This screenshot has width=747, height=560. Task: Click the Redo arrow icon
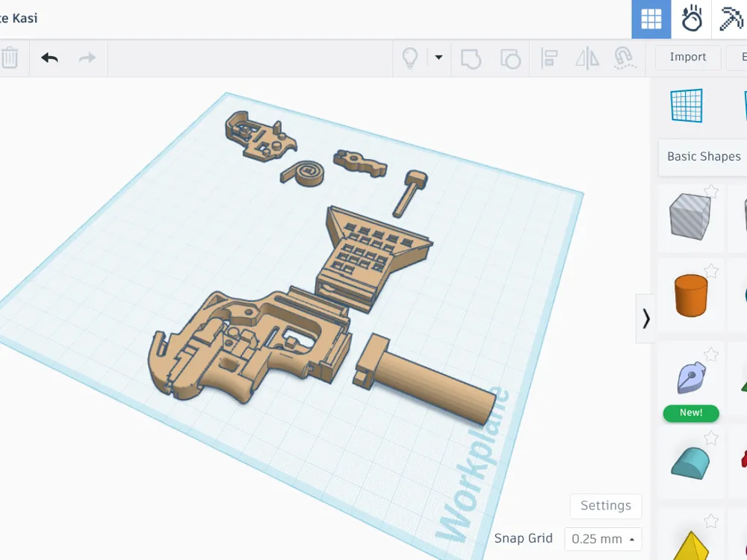coord(87,58)
